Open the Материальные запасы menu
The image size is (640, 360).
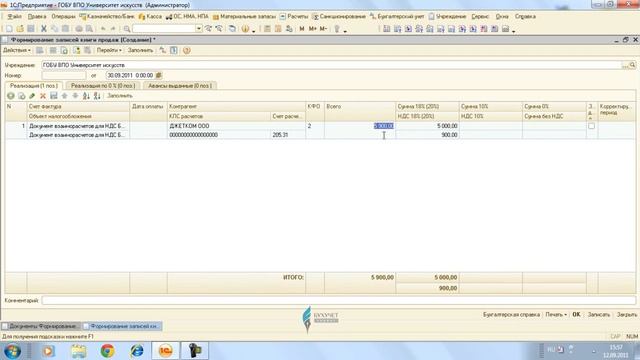coord(244,17)
